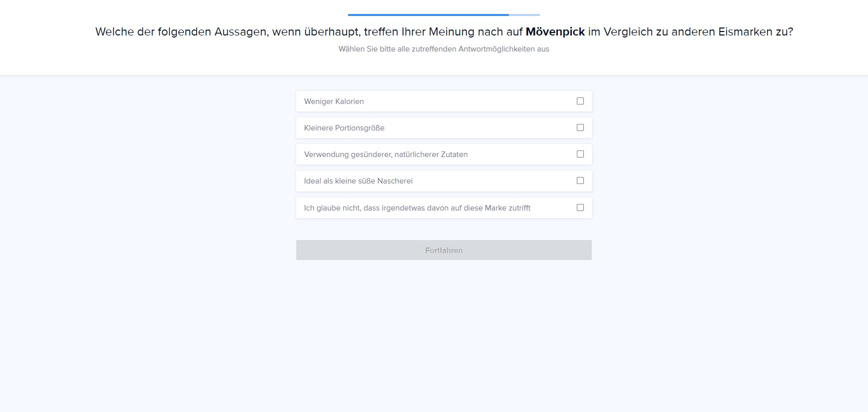Click 'Wählen Sie bitte alle zutreffenden' instruction text
The height and width of the screenshot is (412, 868).
click(443, 49)
